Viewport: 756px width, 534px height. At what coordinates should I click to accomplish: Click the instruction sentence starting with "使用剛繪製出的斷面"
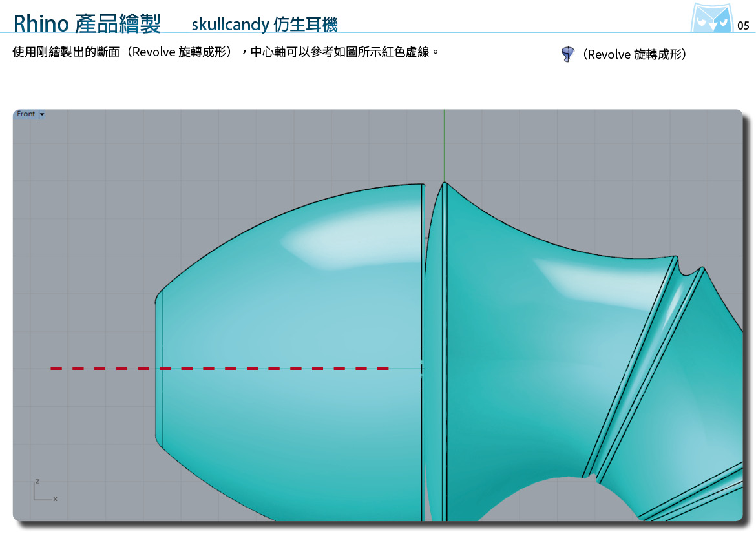tap(226, 52)
